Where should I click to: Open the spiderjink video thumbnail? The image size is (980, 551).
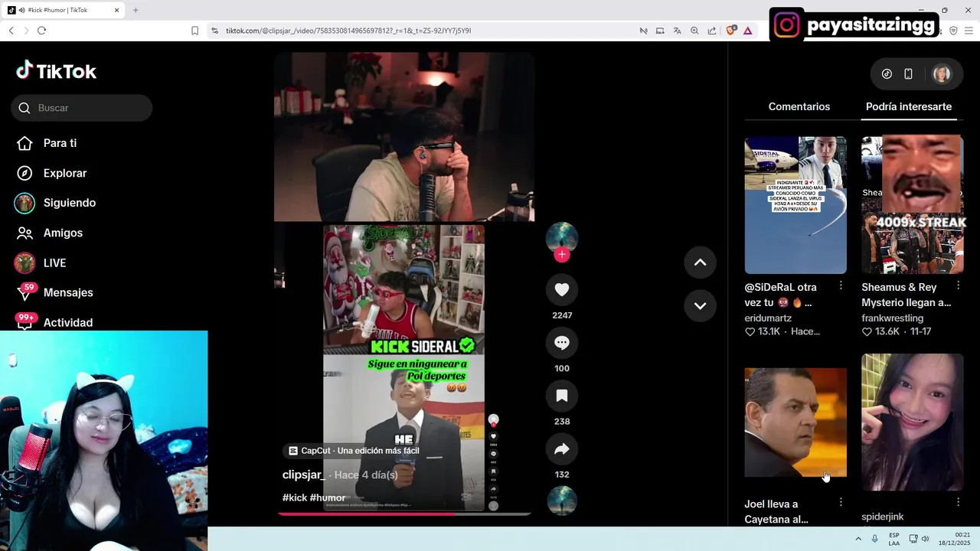tap(913, 422)
